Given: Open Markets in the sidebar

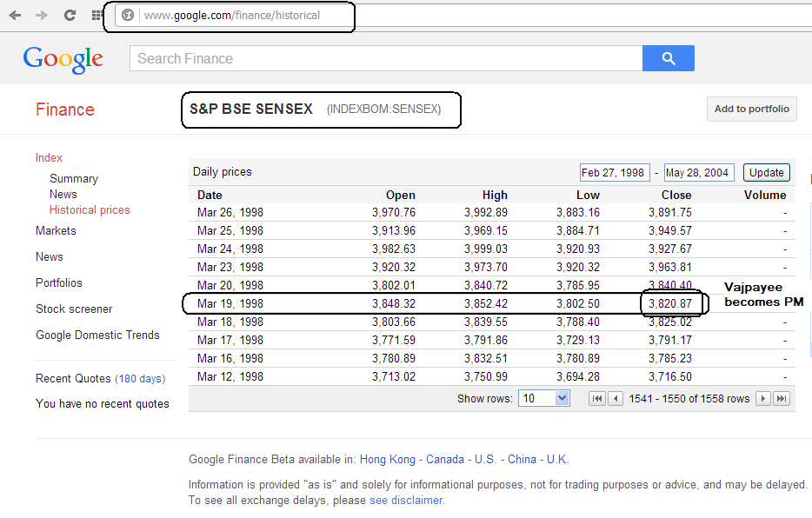Looking at the screenshot, I should point(56,231).
